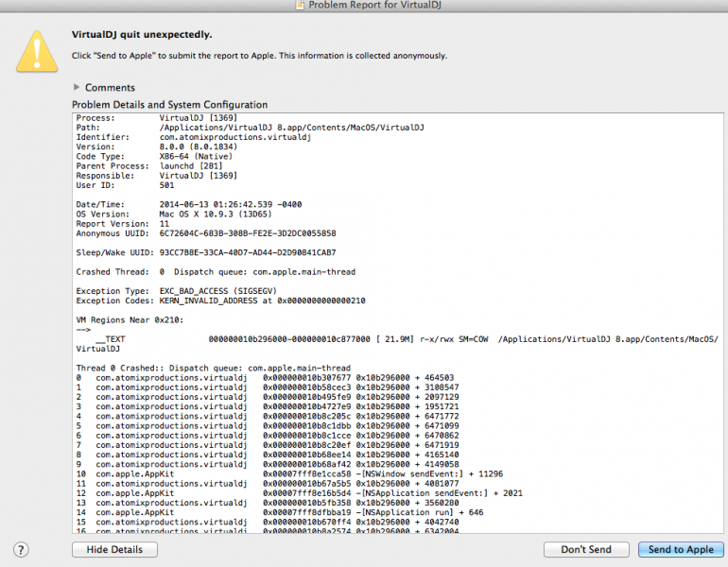The height and width of the screenshot is (567, 728).
Task: Click the Crashed Thread line
Action: pyautogui.click(x=216, y=272)
